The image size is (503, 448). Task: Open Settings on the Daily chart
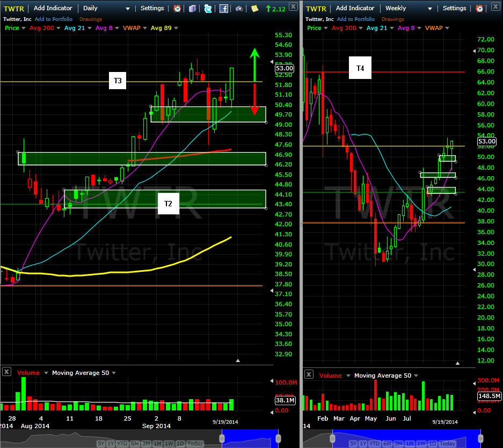pos(152,8)
